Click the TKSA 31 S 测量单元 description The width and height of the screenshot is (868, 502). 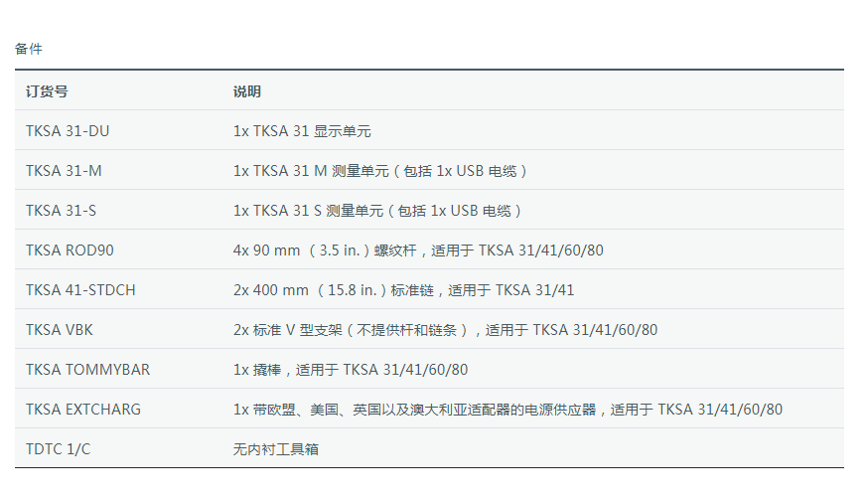[x=377, y=211]
